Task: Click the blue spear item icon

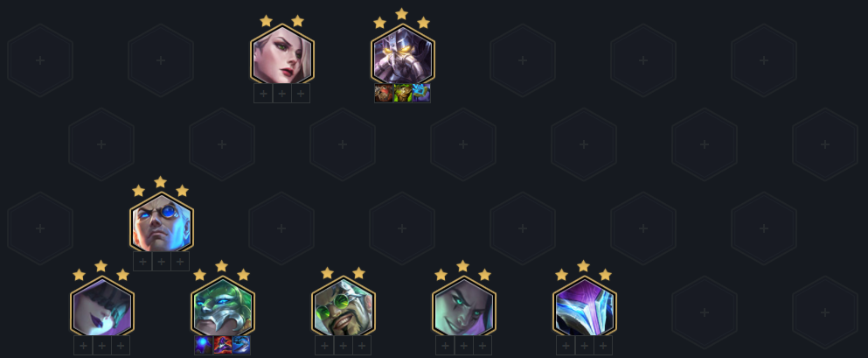Action: (241, 345)
